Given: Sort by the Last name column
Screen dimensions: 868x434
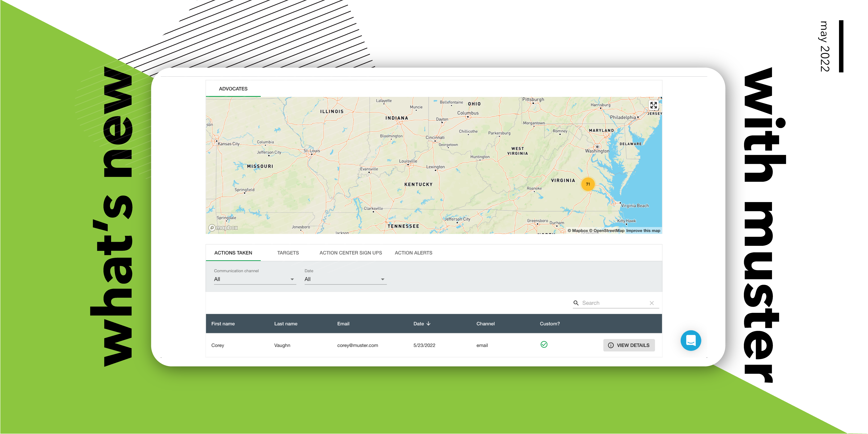Looking at the screenshot, I should (x=286, y=323).
